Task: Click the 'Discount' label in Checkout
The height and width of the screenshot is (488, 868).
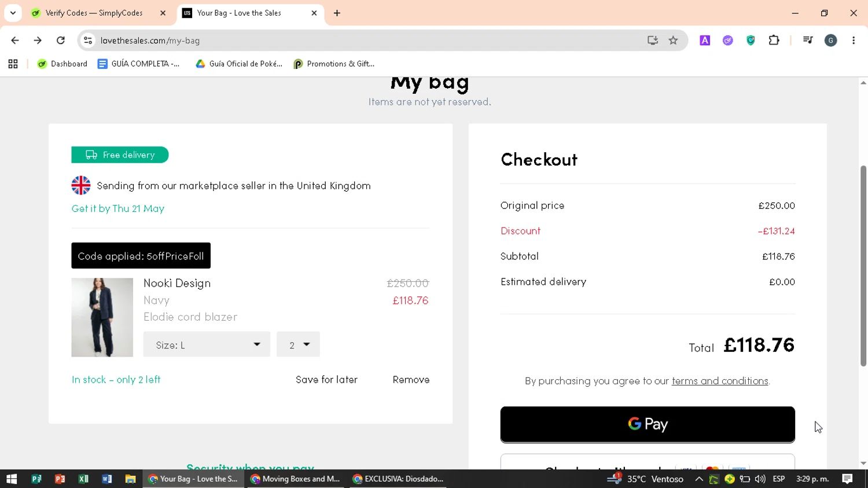Action: click(x=520, y=231)
